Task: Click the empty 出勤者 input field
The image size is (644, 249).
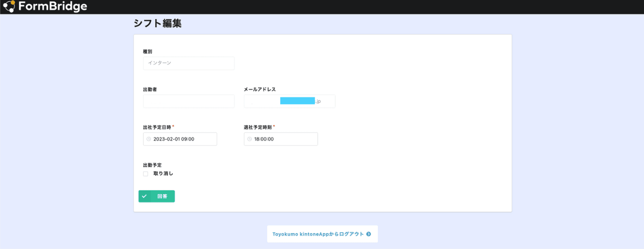Action: pyautogui.click(x=189, y=101)
